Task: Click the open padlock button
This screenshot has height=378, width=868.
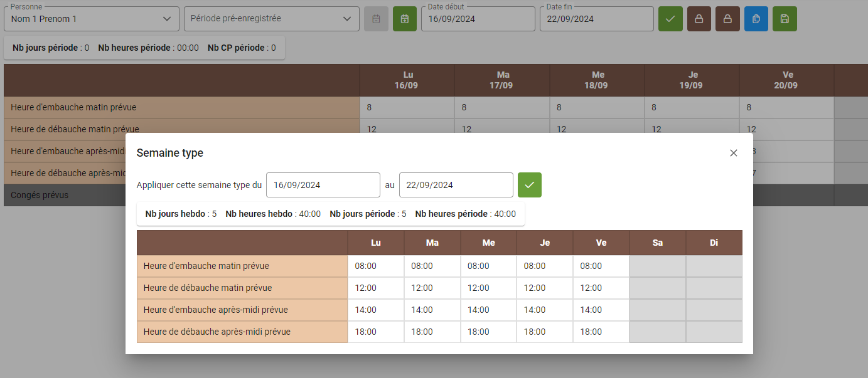Action: [727, 19]
